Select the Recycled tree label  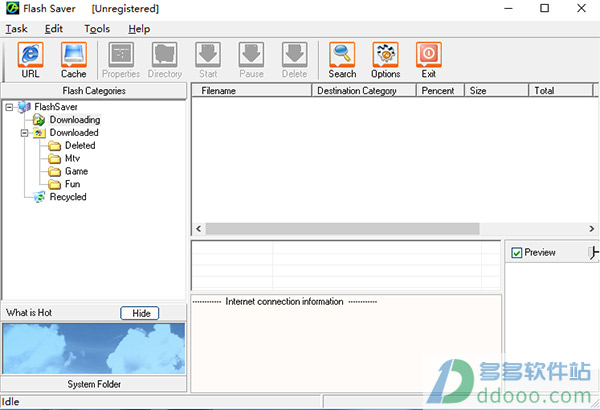click(x=68, y=197)
